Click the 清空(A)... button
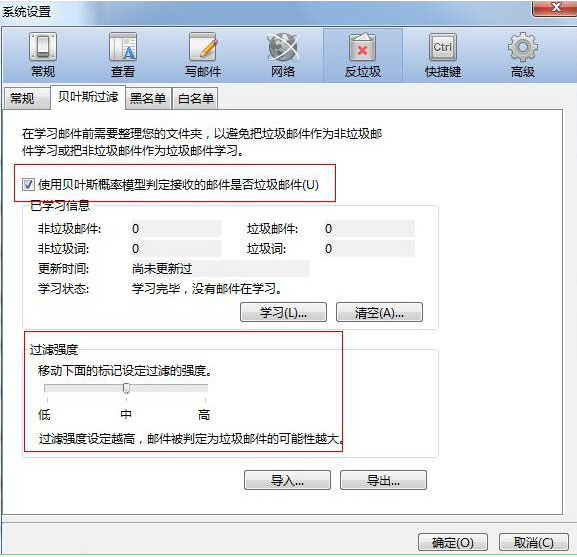The height and width of the screenshot is (557, 577). click(x=379, y=312)
